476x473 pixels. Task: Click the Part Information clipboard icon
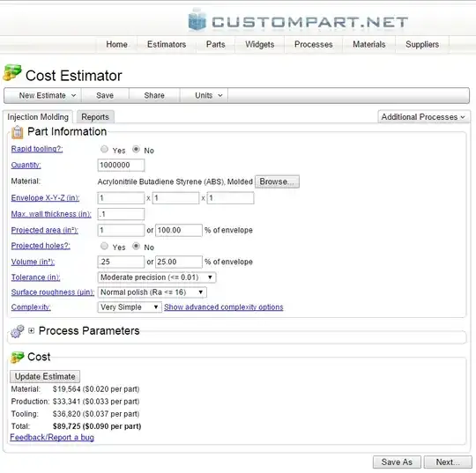(x=17, y=132)
